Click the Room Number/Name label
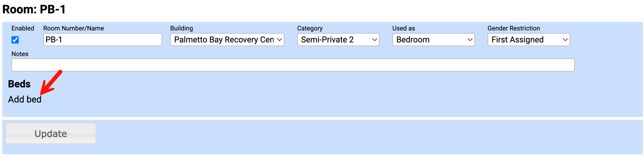This screenshot has width=644, height=160. coord(74,28)
